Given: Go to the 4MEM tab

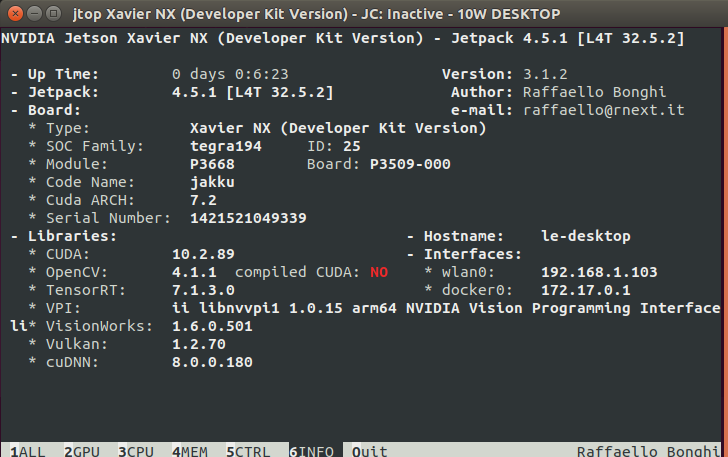Looking at the screenshot, I should pos(189,451).
